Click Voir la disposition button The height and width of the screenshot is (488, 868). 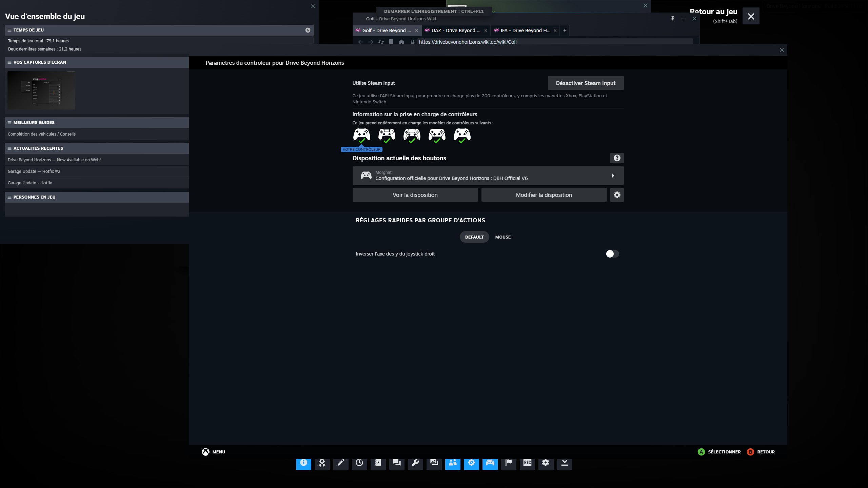415,195
